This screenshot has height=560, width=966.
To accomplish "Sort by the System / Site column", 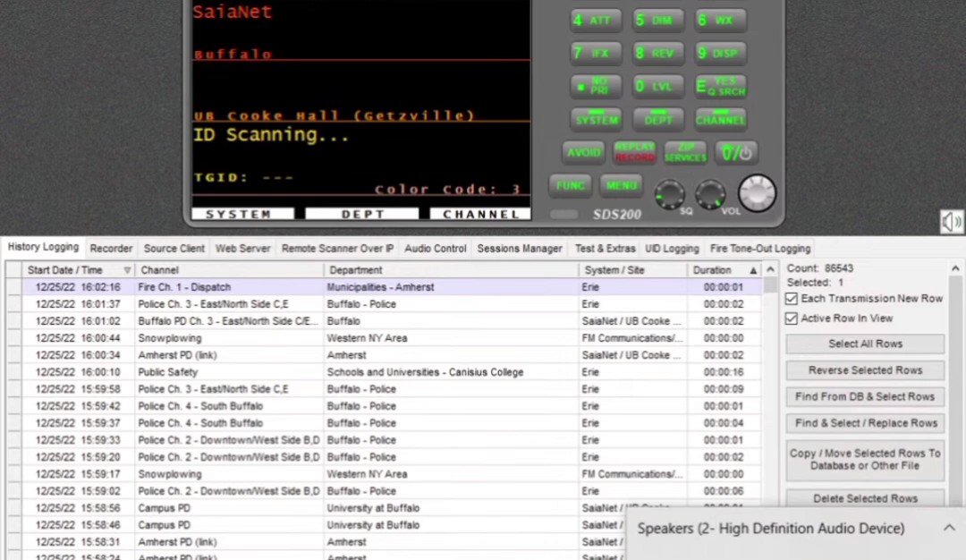I will coord(632,270).
